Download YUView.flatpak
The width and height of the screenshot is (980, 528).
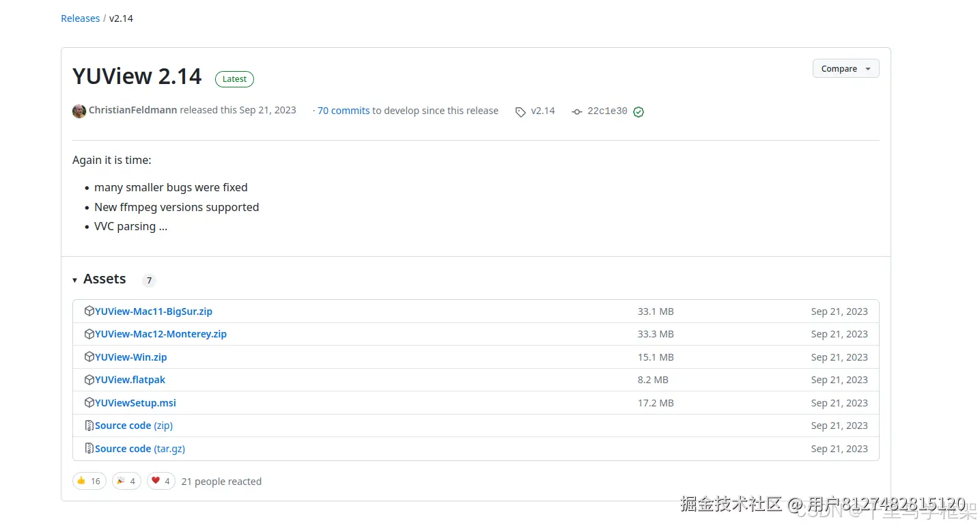click(130, 380)
